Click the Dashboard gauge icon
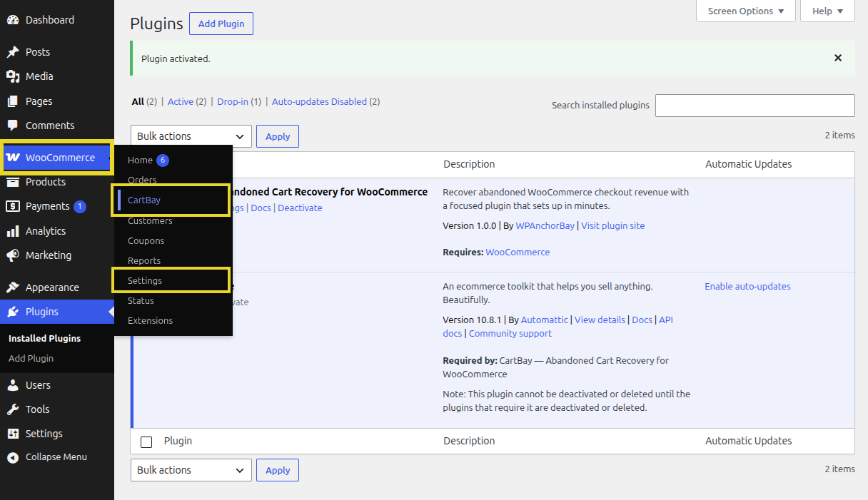Image resolution: width=868 pixels, height=500 pixels. [13, 20]
